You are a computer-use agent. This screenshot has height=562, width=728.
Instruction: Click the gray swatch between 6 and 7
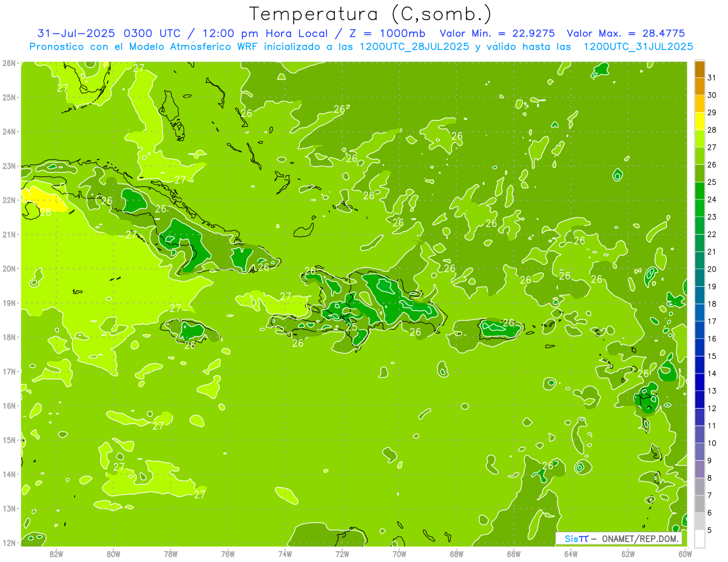699,504
